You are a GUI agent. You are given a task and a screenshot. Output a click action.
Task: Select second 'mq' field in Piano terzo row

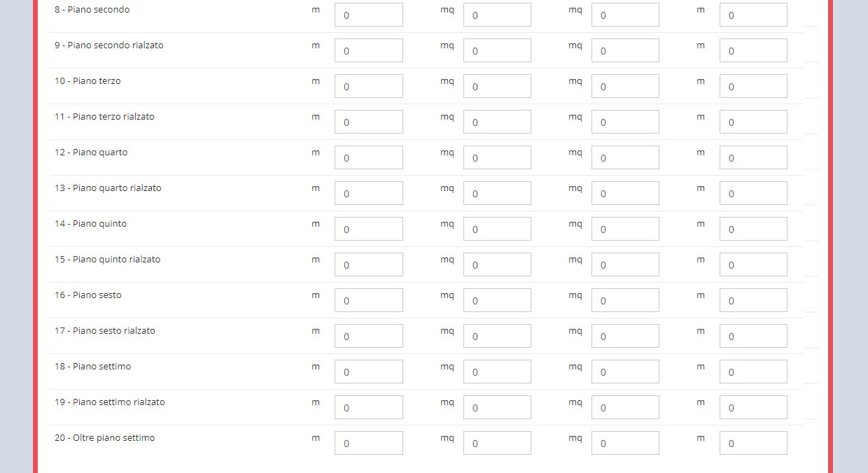625,86
